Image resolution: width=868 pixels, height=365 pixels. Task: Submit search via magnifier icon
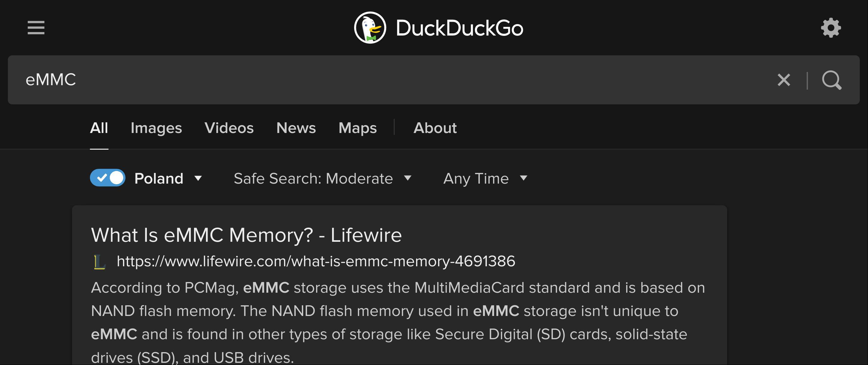(x=832, y=80)
